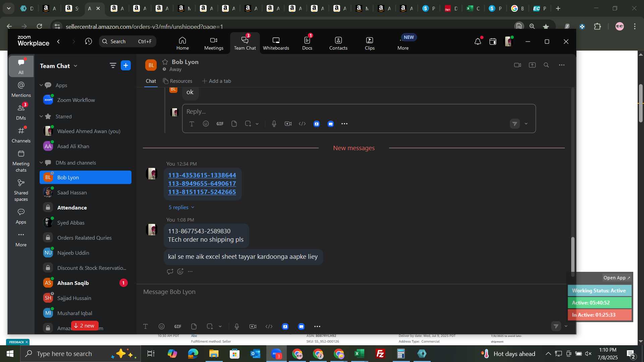This screenshot has height=362, width=644.
Task: Collapse the Starred section
Action: click(41, 116)
